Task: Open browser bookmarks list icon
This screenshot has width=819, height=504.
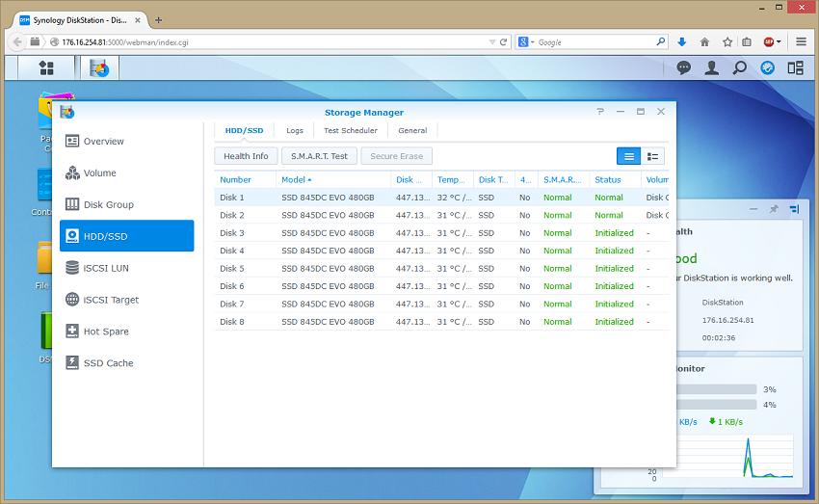Action: (747, 42)
